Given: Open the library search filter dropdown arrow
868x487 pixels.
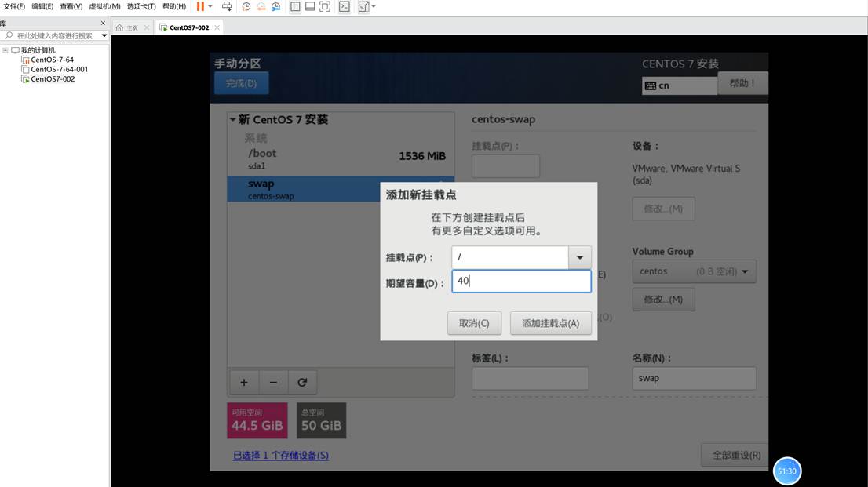Looking at the screenshot, I should pos(104,35).
